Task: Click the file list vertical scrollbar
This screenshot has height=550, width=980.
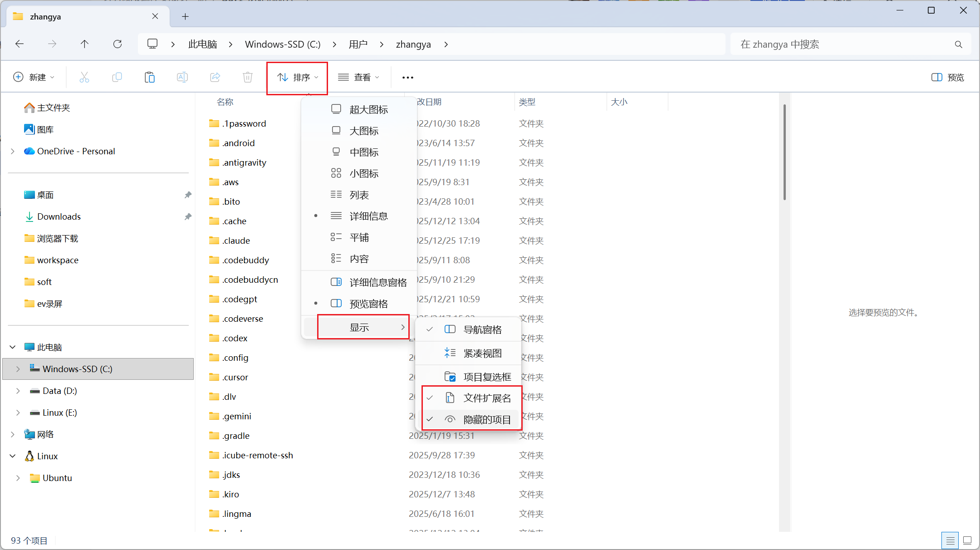Action: tap(784, 152)
